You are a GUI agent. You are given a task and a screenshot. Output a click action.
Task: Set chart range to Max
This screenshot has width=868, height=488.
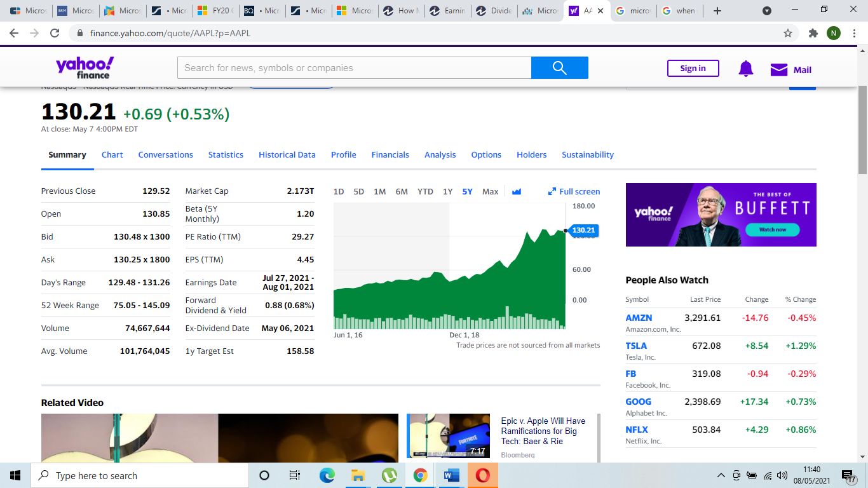491,191
